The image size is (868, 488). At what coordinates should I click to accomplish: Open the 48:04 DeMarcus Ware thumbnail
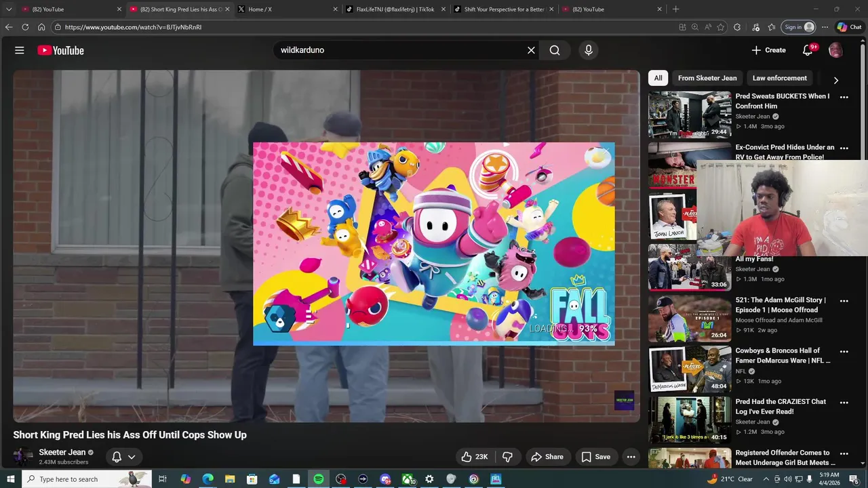click(690, 369)
